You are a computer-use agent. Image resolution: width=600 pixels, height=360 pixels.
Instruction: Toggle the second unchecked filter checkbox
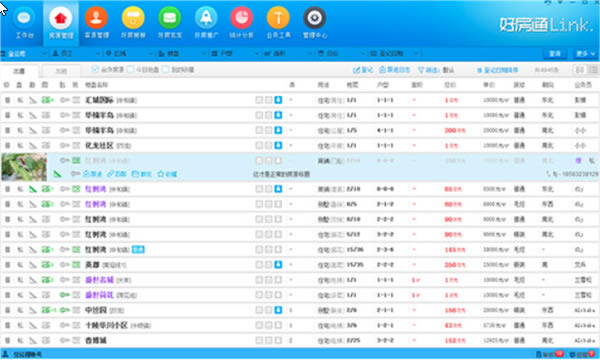(x=130, y=69)
